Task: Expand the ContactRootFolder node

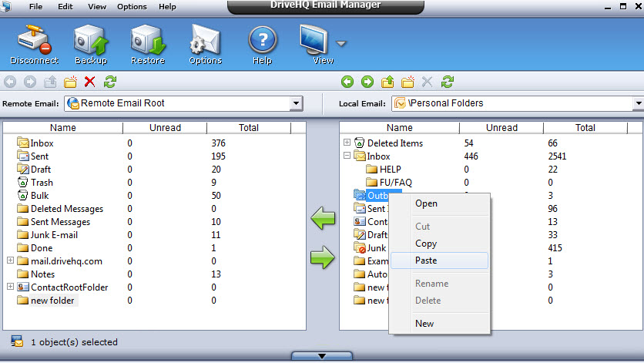Action: pos(10,287)
